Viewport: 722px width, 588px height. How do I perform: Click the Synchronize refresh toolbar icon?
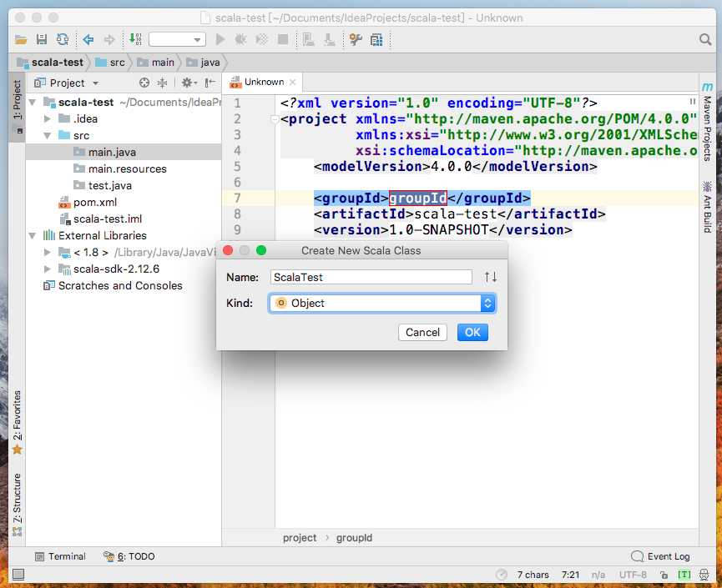pos(63,39)
